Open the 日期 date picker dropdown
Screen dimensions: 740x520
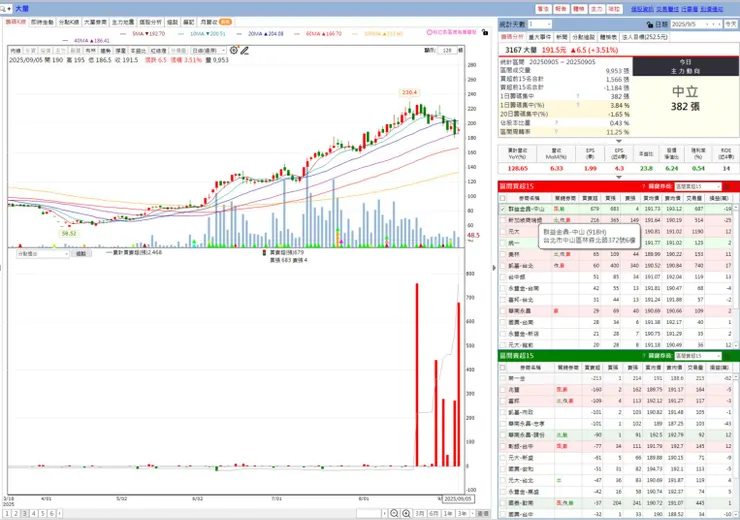pyautogui.click(x=707, y=24)
